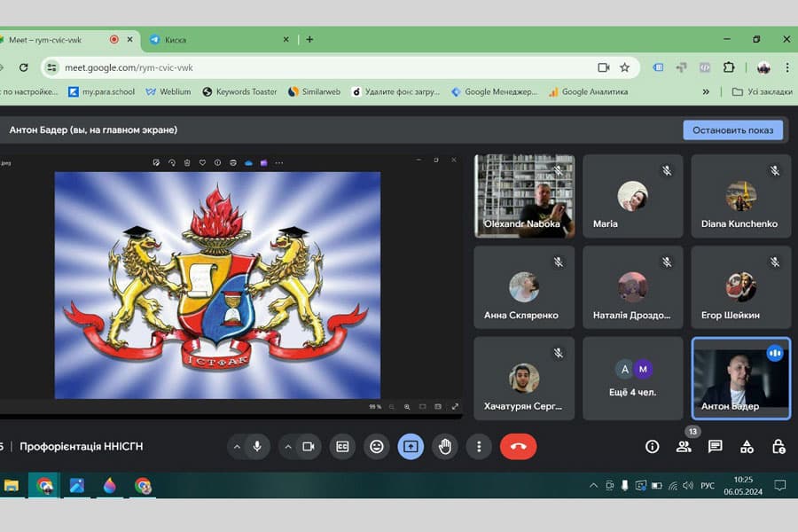Viewport: 798px width, 532px height.
Task: Open more options three-dot menu
Action: coord(479,446)
